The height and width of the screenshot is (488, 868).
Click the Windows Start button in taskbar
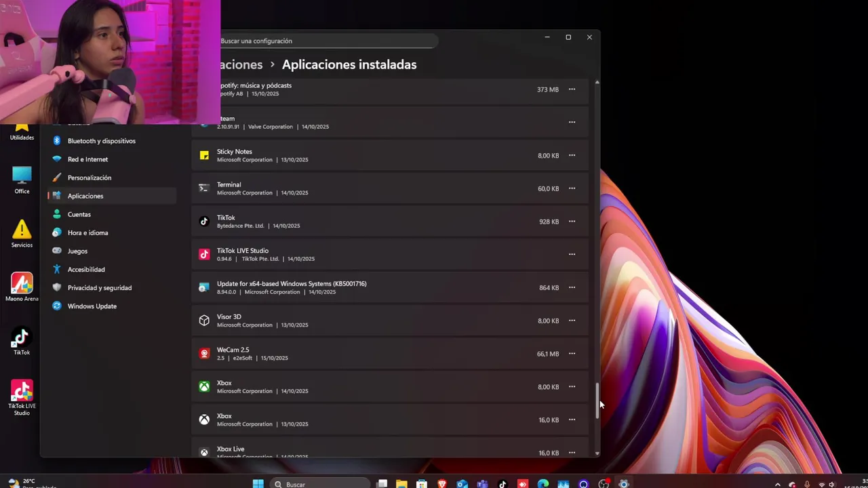(x=258, y=484)
